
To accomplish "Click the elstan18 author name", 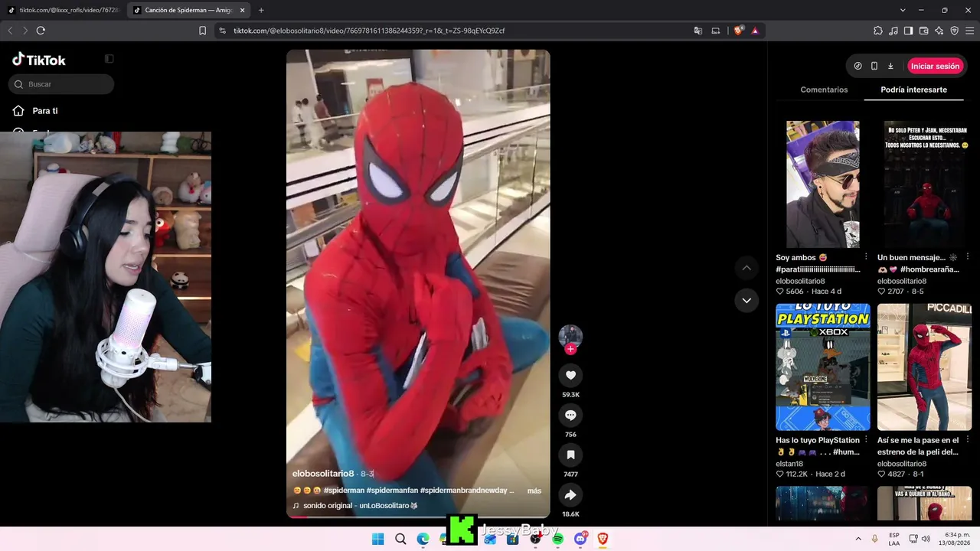I will (789, 464).
